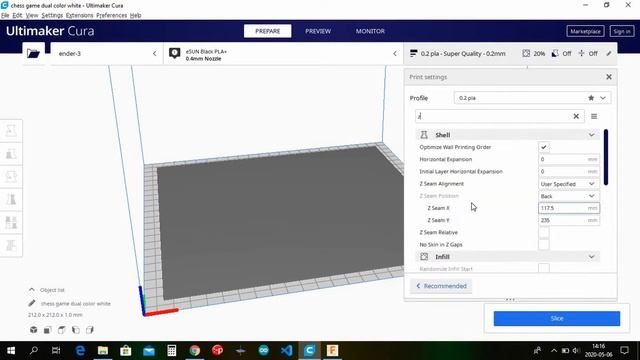
Task: Select the Rotate tool in left toolbar
Action: point(11,177)
